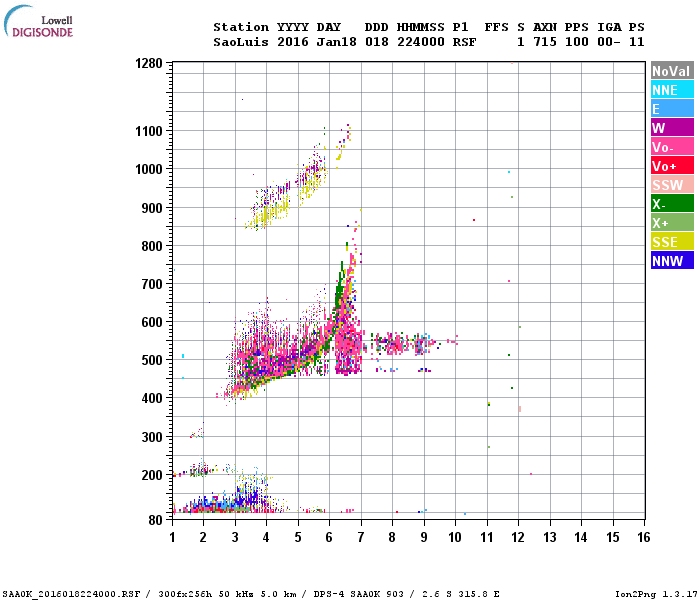Click the time value 224000
Viewport: 700px width, 600px height.
(x=421, y=42)
